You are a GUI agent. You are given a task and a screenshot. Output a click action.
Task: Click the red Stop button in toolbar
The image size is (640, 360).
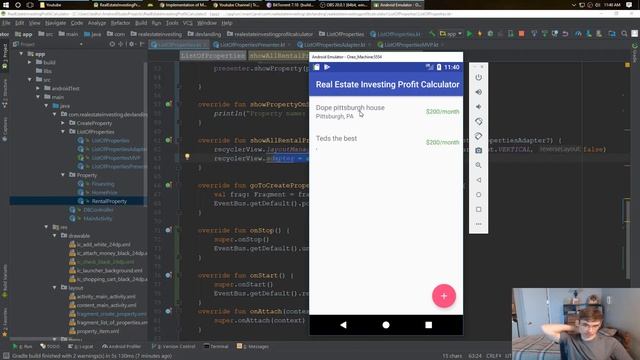click(x=521, y=34)
